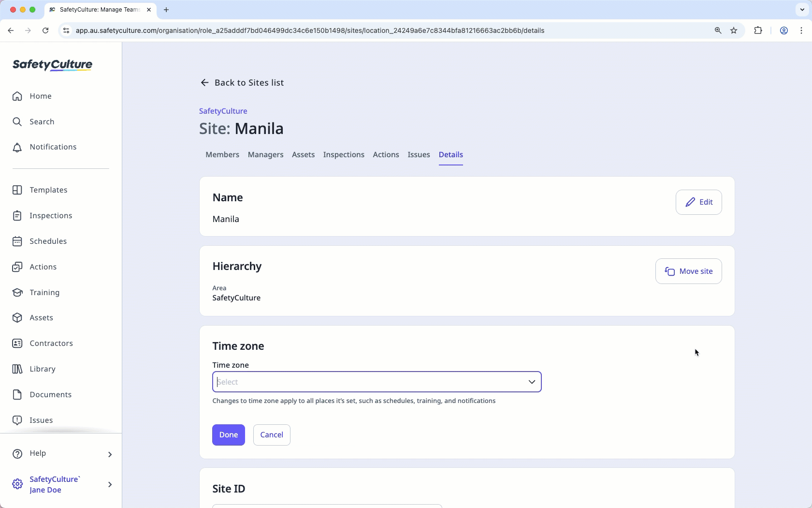Click the SafetyCulture area value under Hierarchy

(236, 298)
